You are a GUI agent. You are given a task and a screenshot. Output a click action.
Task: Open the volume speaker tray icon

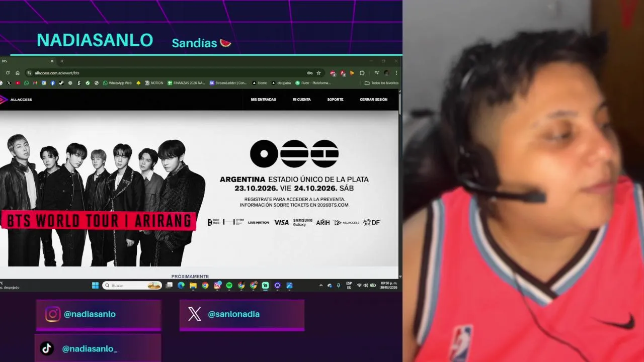[366, 286]
